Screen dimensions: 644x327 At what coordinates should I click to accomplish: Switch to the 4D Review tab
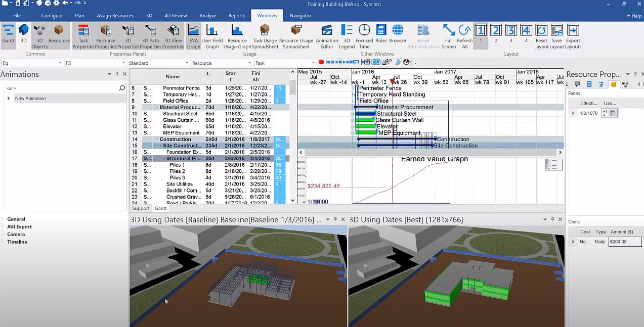pyautogui.click(x=176, y=16)
